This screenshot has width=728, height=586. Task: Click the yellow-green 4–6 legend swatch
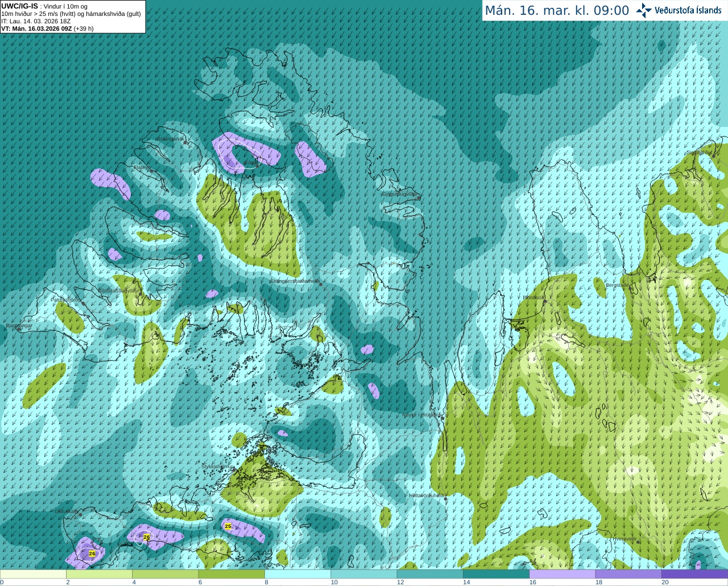click(x=166, y=574)
